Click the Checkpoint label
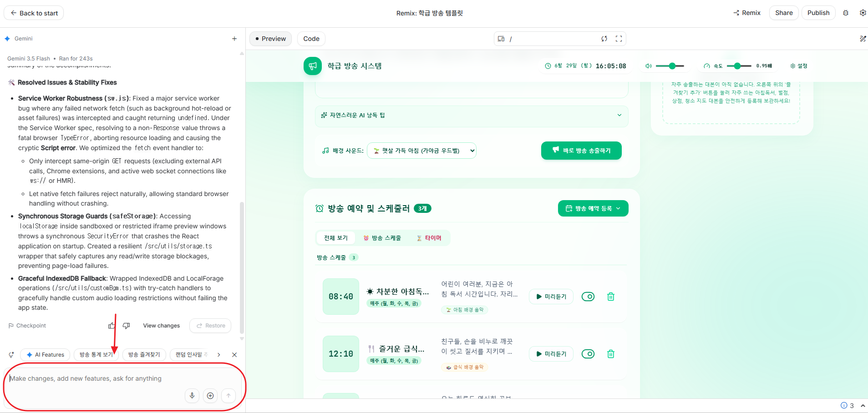Viewport: 868px width, 413px height. [x=27, y=326]
